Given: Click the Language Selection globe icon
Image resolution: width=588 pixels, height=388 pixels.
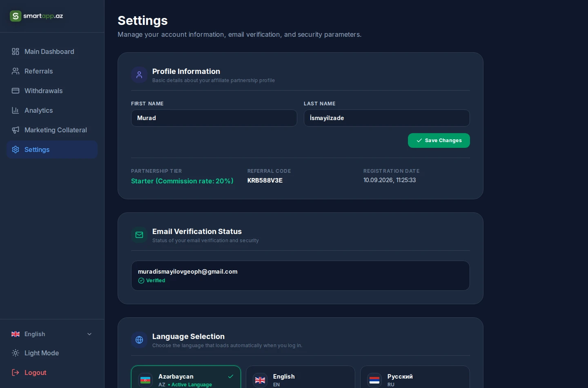Looking at the screenshot, I should 139,340.
